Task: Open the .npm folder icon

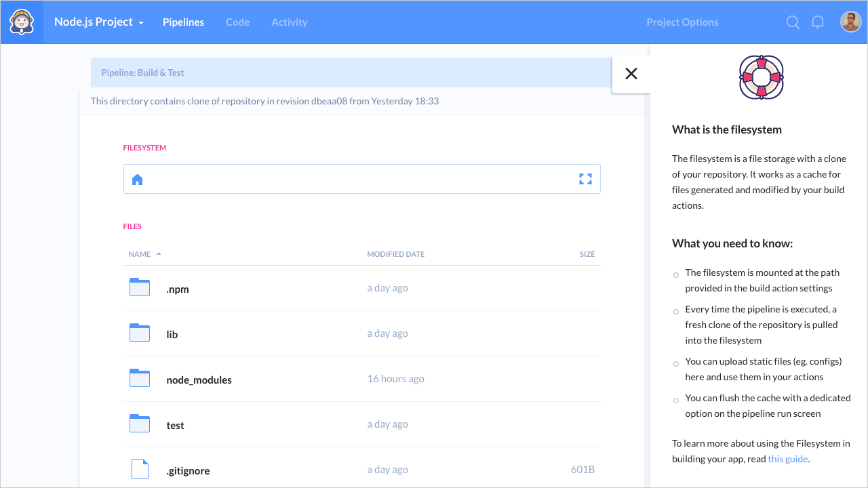Action: (x=140, y=287)
